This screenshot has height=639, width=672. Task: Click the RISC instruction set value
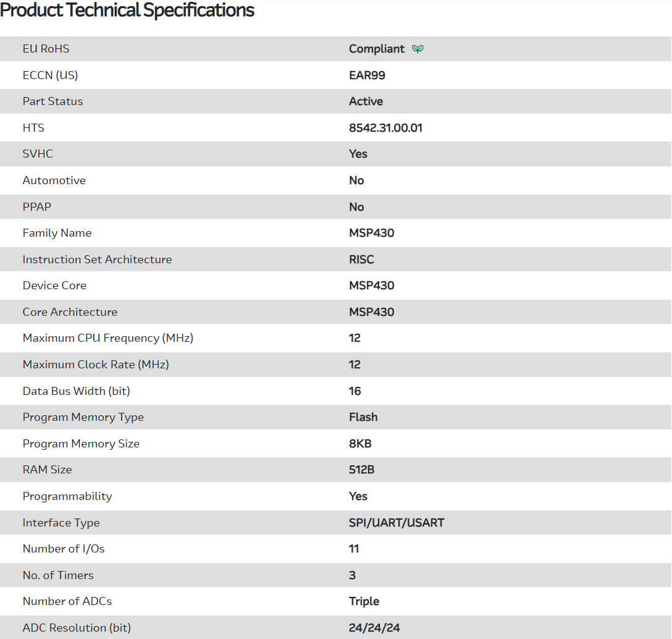pyautogui.click(x=361, y=260)
